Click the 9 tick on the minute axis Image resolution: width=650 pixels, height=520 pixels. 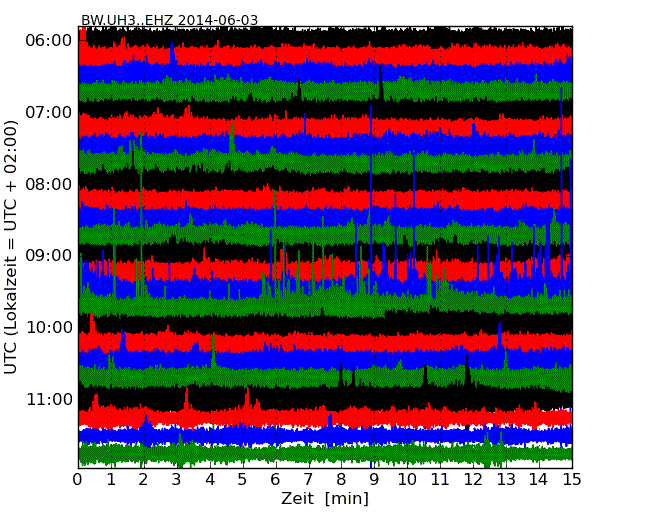(x=374, y=479)
